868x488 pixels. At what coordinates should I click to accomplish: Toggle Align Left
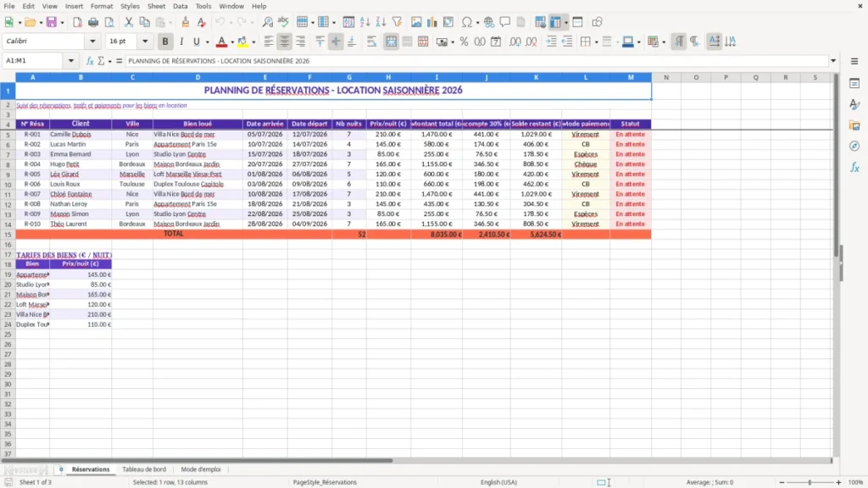(x=269, y=42)
